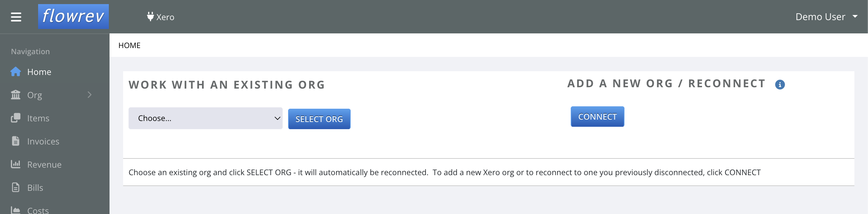
Task: Click the Xero connection label
Action: (165, 17)
